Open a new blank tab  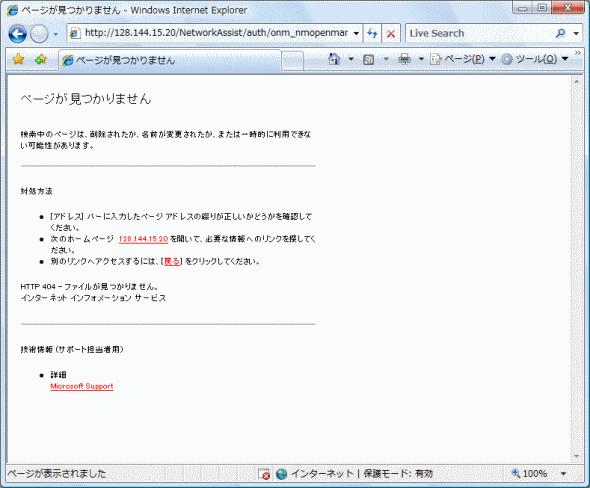tap(293, 61)
